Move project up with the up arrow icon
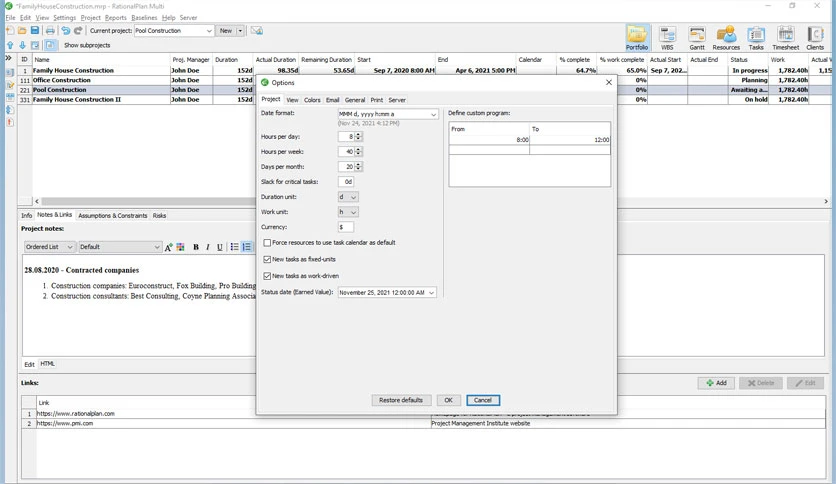This screenshot has height=484, width=836. pos(10,45)
